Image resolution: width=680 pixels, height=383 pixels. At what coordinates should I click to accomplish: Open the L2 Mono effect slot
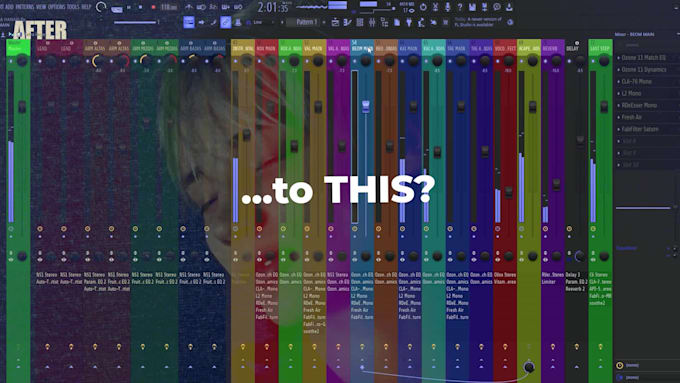click(x=643, y=93)
